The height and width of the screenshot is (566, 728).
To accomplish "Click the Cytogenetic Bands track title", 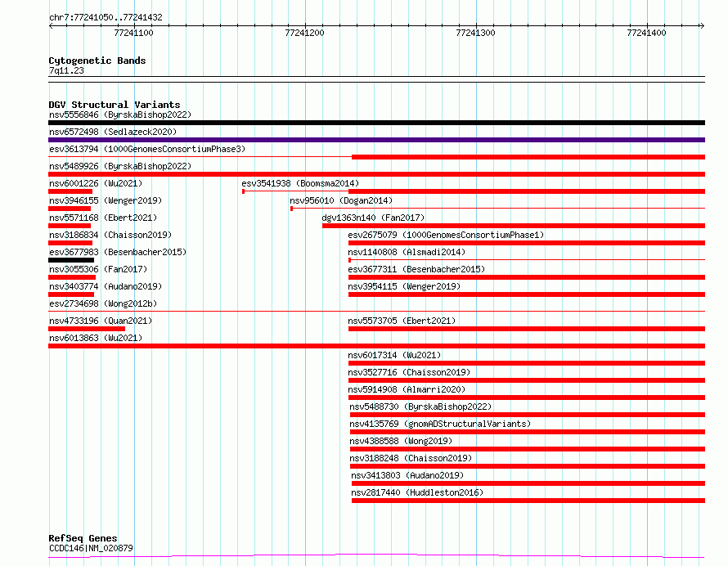I will click(x=97, y=61).
